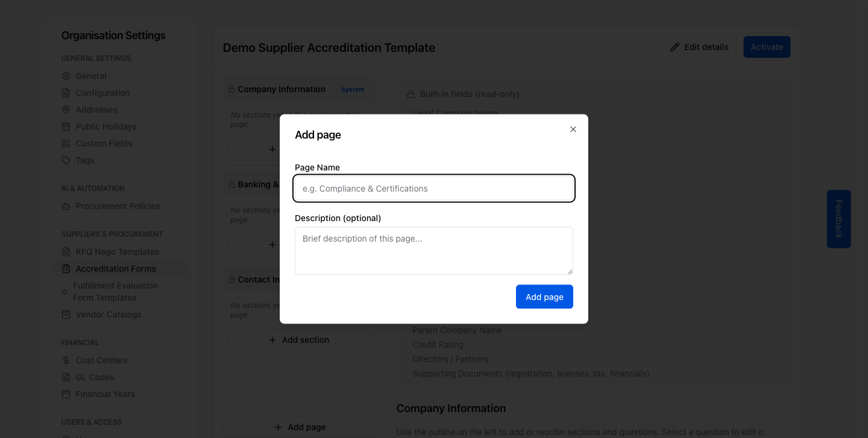Click the lock icon beside Company Information
The image size is (868, 438).
pos(231,89)
